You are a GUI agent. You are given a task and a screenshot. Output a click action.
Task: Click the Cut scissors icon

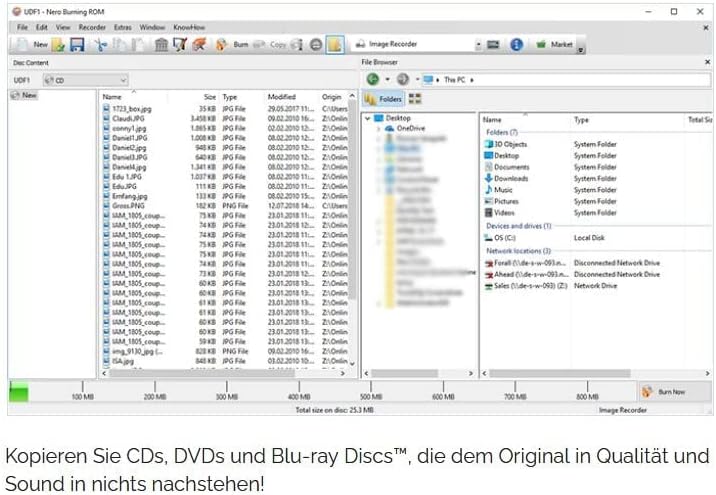point(100,44)
